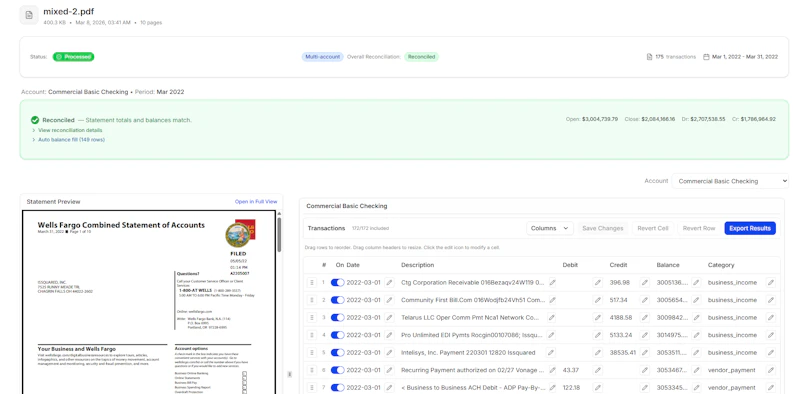800x394 pixels.
Task: Click the drag handle for row 1
Action: (312, 283)
